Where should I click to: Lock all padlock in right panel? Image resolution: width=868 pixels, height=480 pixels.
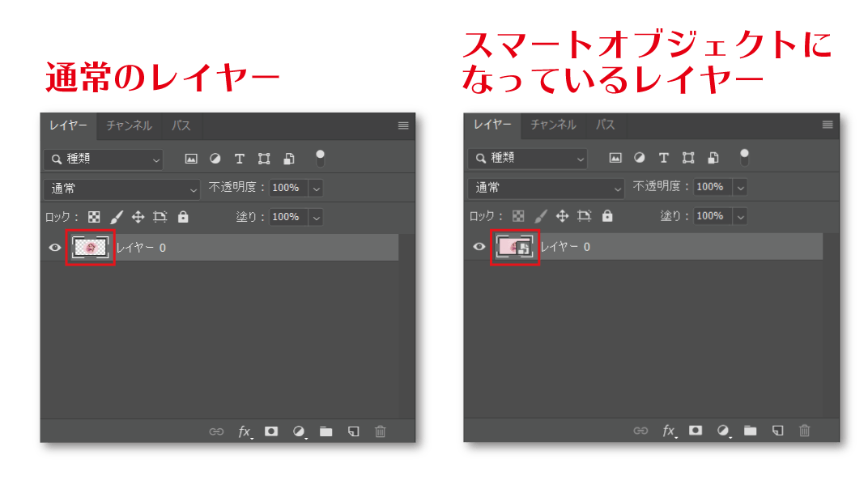(x=607, y=215)
